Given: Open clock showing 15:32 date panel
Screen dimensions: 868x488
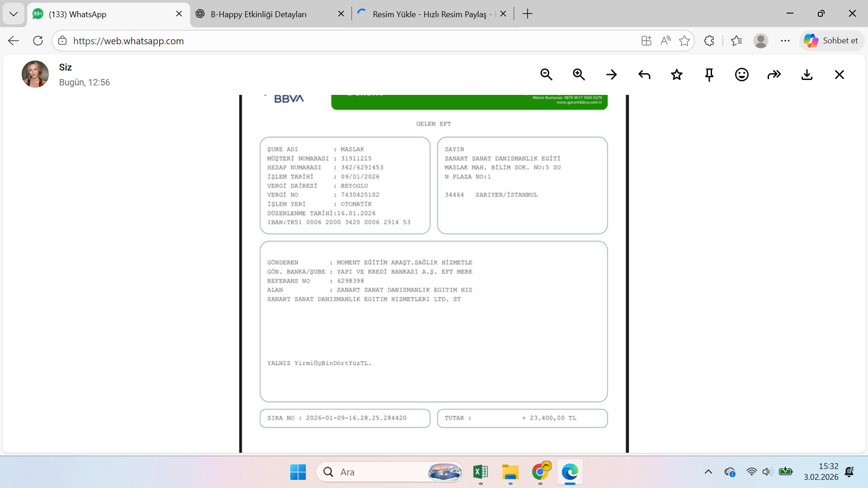Looking at the screenshot, I should [821, 472].
